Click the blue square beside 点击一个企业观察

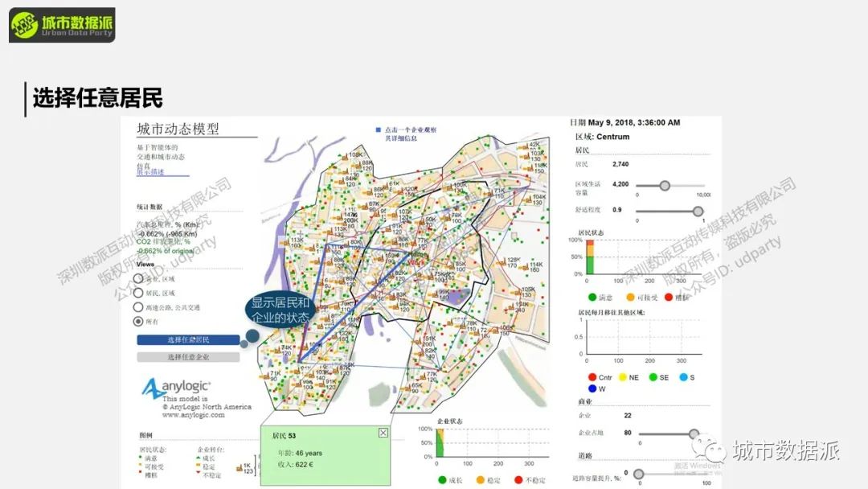[x=379, y=130]
